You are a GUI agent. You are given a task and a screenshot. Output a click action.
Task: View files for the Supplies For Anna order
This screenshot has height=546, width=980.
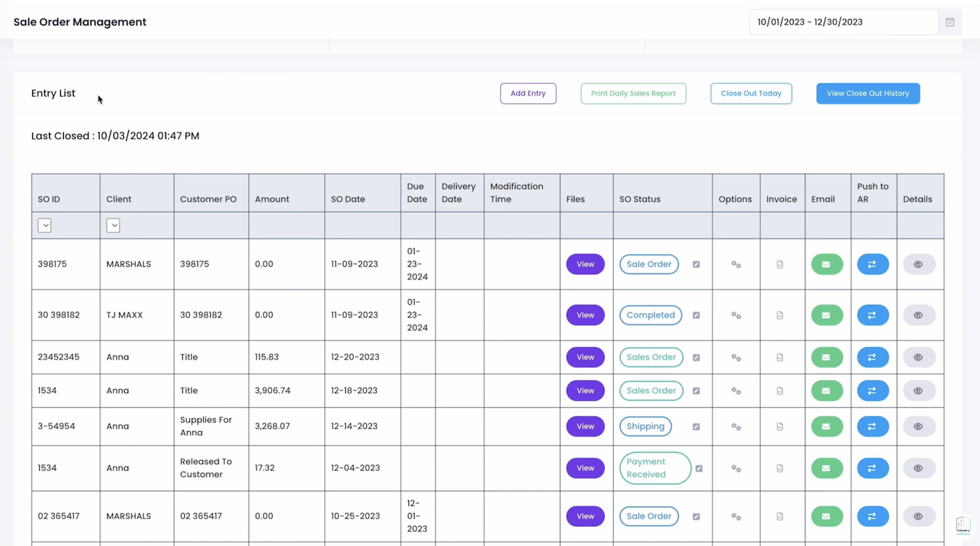(585, 426)
